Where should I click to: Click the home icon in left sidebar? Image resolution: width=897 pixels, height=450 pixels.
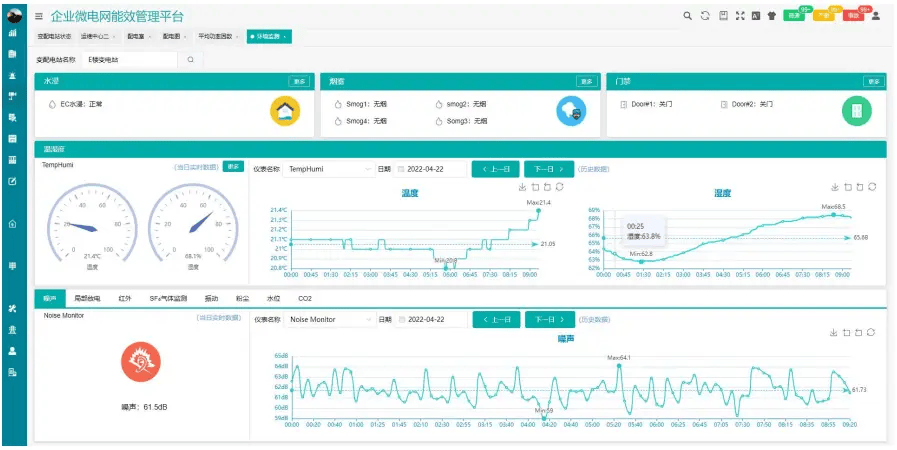point(12,224)
